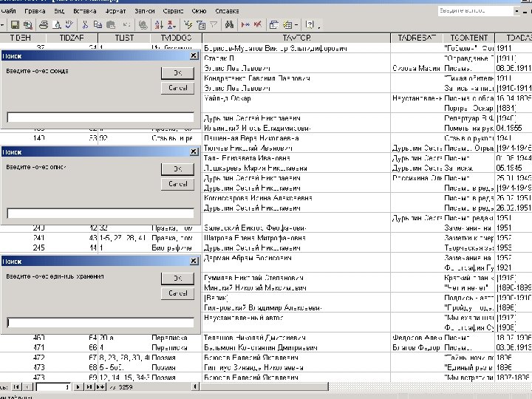This screenshot has width=532, height=399.
Task: Click OK in the fund number dialog
Action: click(x=178, y=72)
